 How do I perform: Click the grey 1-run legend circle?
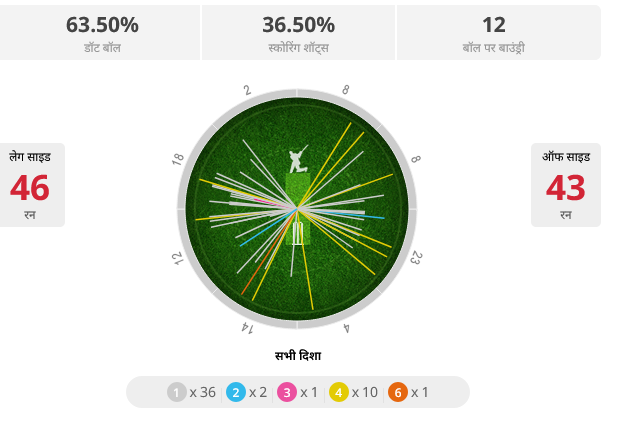pos(176,392)
